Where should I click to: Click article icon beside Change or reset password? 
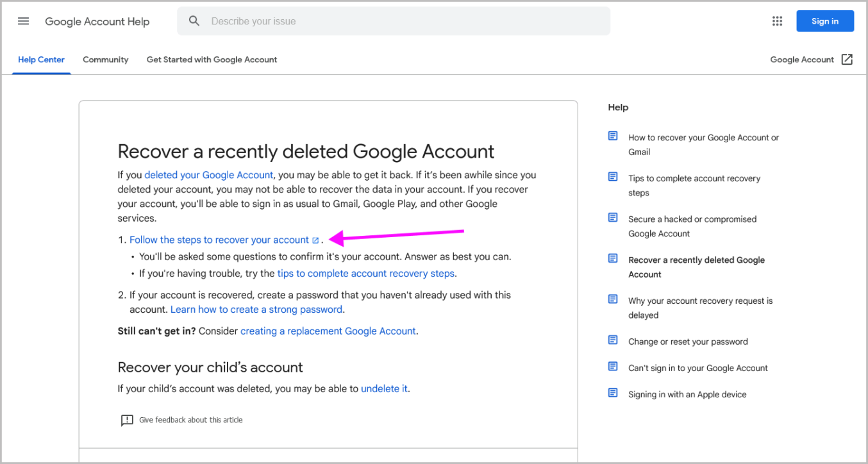[x=613, y=340]
